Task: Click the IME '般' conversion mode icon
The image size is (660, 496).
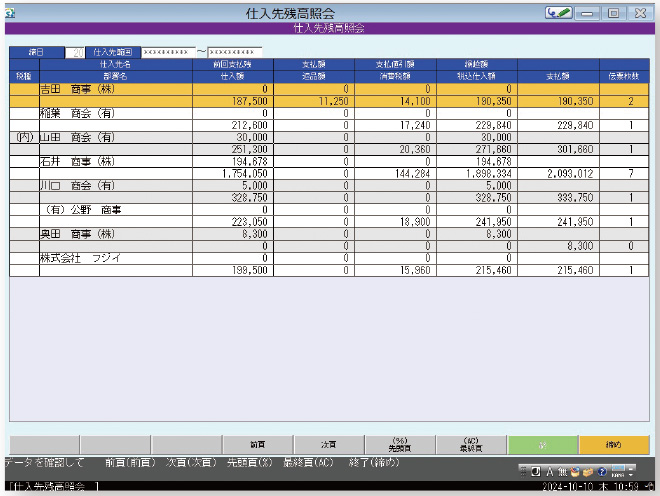Action: pos(562,472)
